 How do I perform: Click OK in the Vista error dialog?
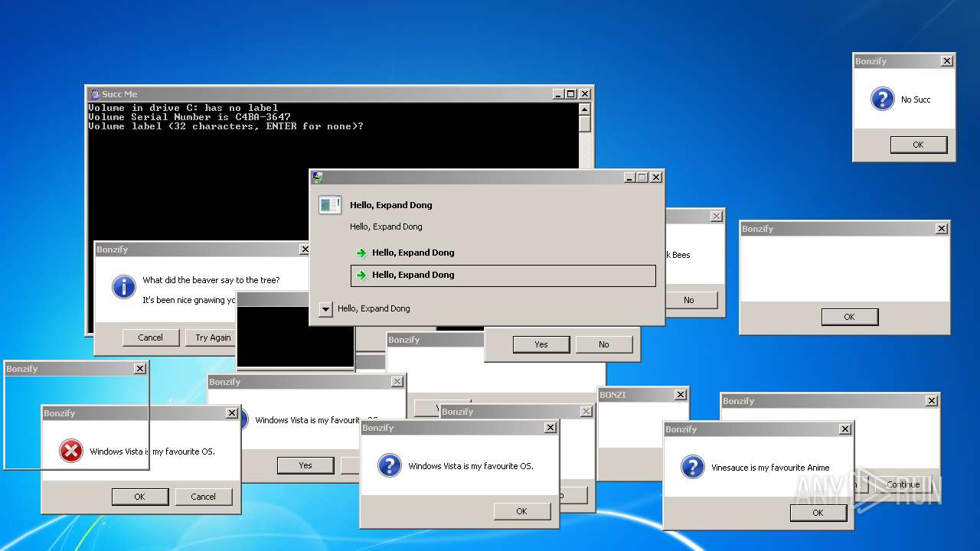click(x=139, y=497)
